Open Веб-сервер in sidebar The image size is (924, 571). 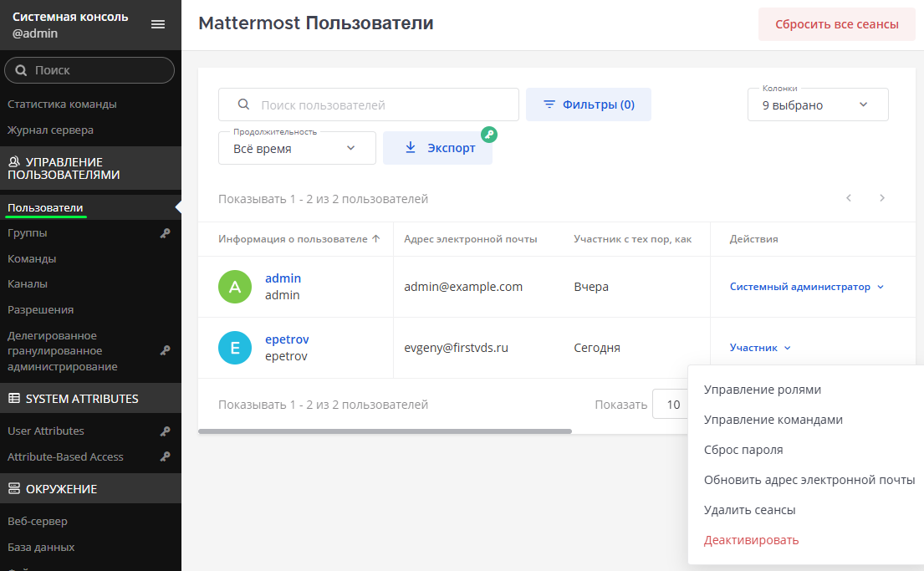[38, 521]
